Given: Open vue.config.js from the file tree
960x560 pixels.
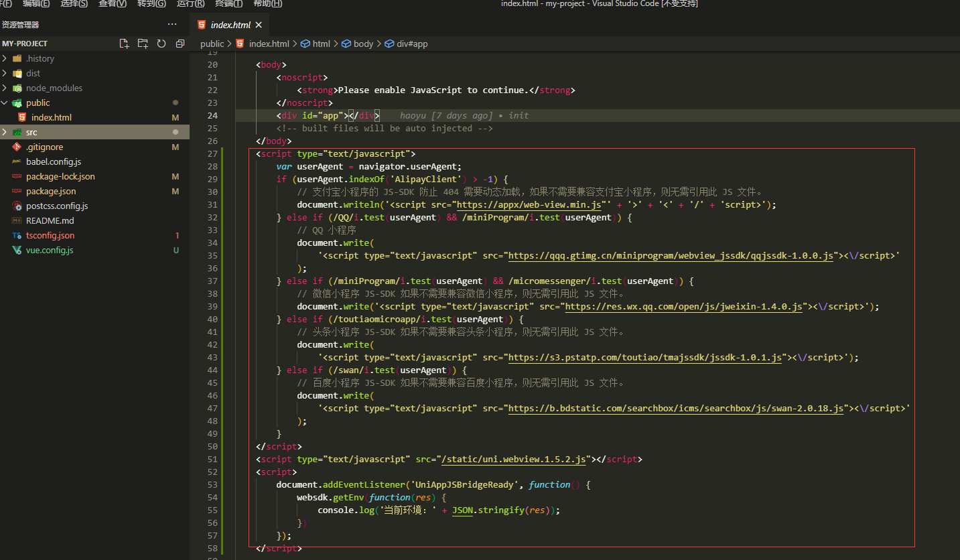Looking at the screenshot, I should coord(50,250).
